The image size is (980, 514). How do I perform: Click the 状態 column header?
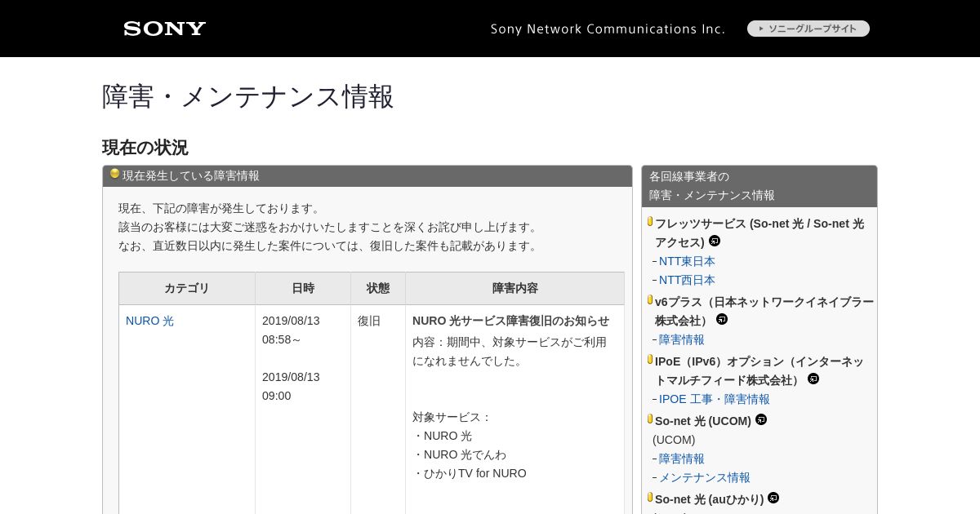(x=378, y=288)
